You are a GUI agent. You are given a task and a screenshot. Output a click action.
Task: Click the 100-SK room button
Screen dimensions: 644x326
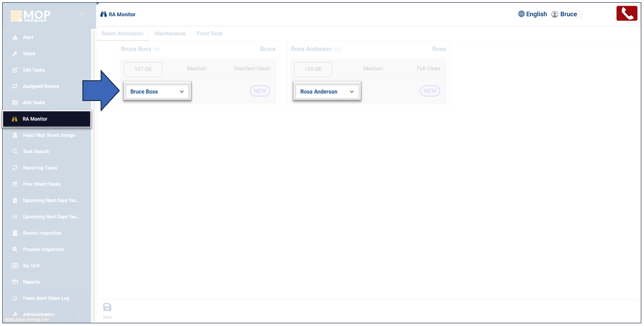(x=313, y=69)
